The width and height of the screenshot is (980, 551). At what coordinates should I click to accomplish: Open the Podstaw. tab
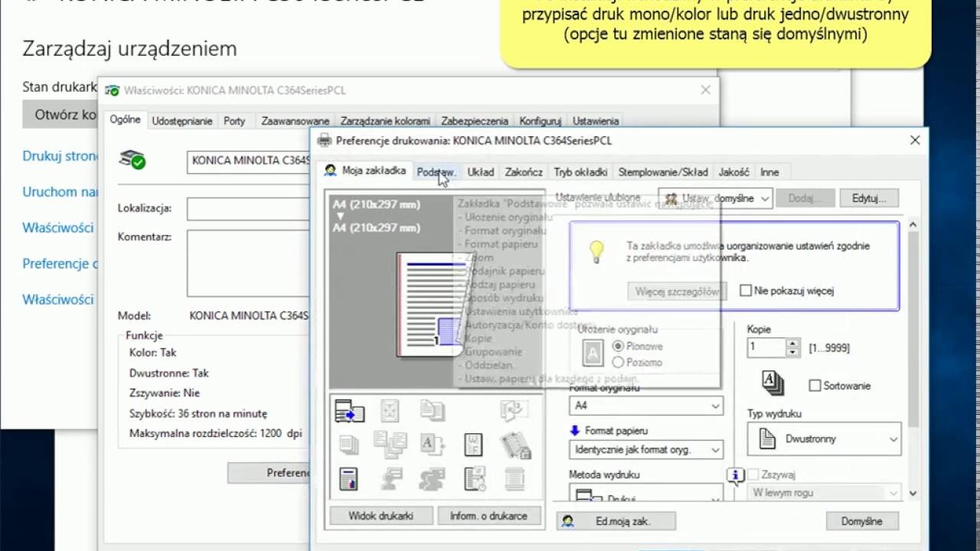click(436, 172)
